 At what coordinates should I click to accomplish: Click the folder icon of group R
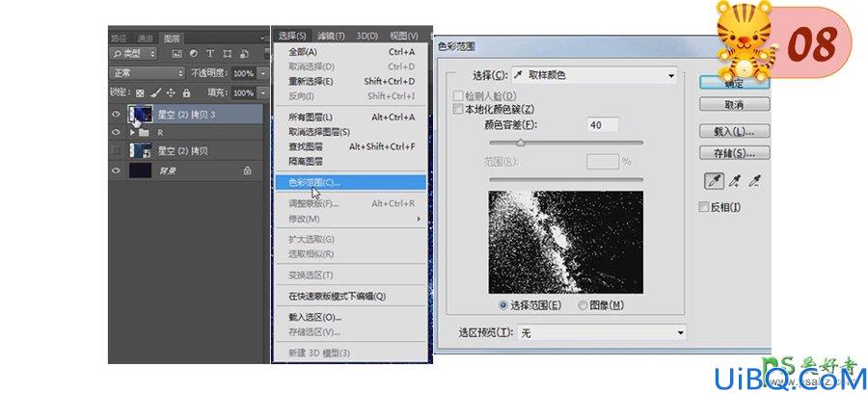point(144,133)
